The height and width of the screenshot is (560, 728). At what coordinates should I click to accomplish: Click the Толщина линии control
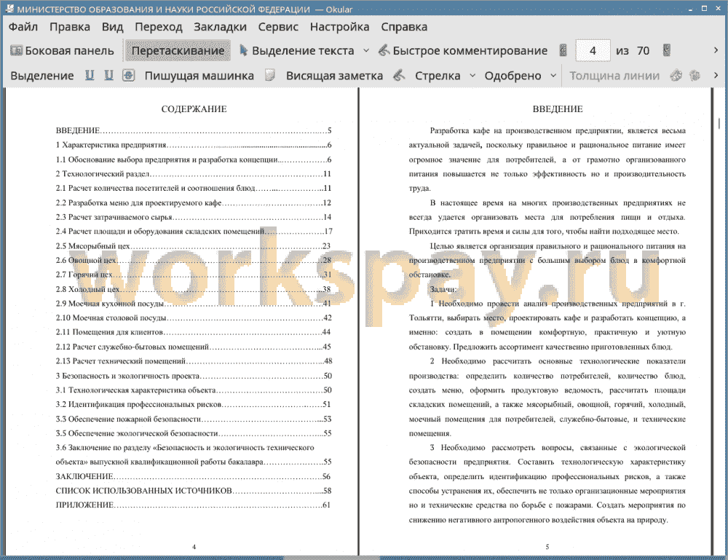pos(614,76)
